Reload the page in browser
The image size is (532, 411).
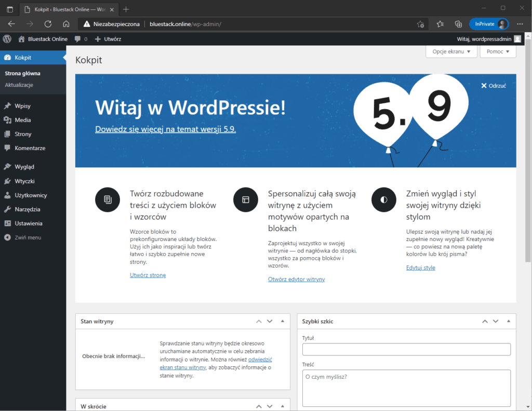click(48, 24)
